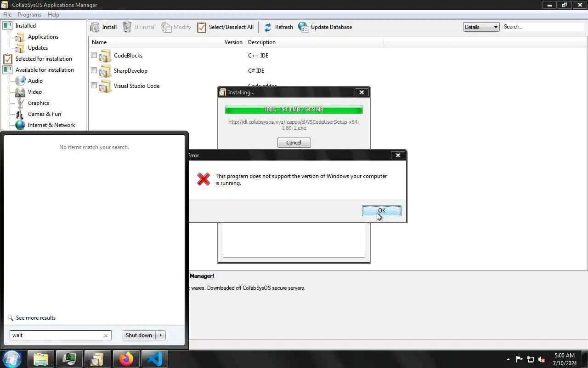
Task: Click the network tray icon
Action: click(531, 359)
